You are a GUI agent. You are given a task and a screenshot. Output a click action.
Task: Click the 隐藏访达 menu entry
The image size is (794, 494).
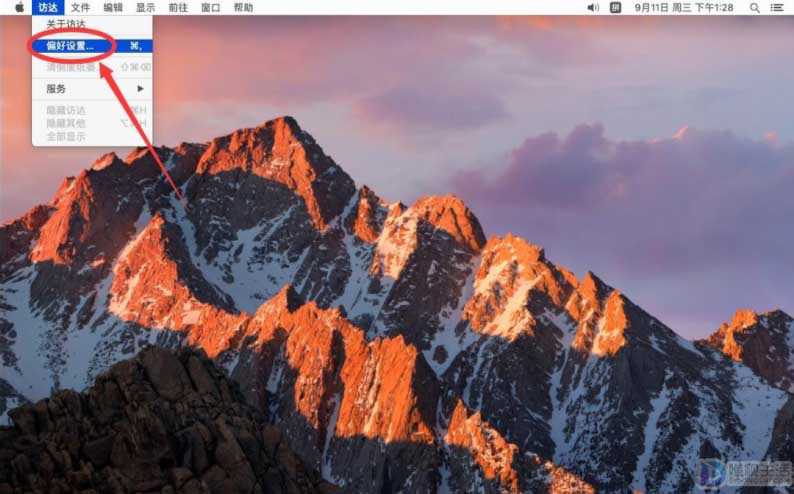pyautogui.click(x=92, y=110)
